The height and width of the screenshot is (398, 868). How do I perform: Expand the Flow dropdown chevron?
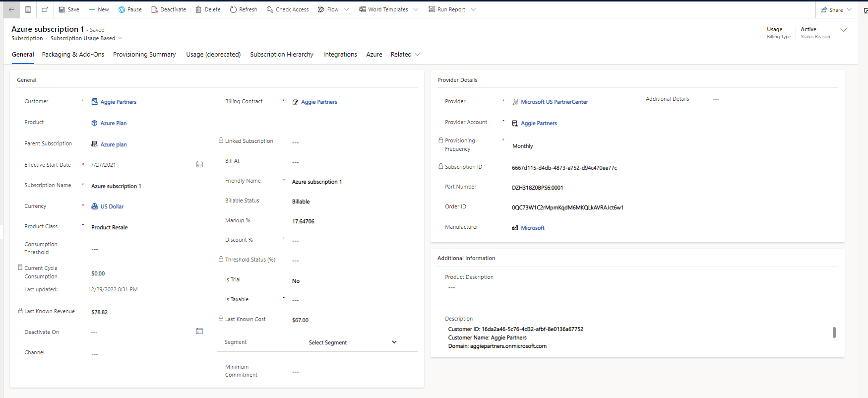tap(347, 9)
